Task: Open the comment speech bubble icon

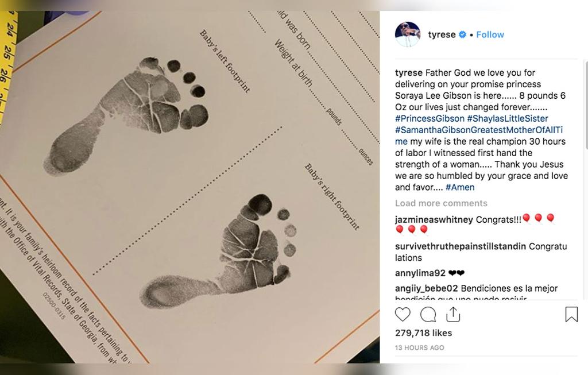Action: (x=428, y=315)
